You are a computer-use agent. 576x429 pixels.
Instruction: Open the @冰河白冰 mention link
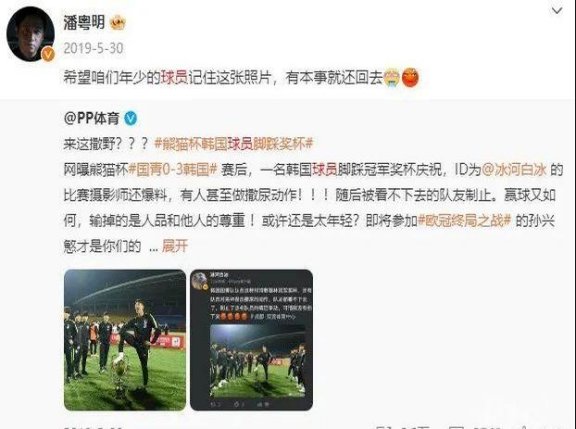pos(514,170)
